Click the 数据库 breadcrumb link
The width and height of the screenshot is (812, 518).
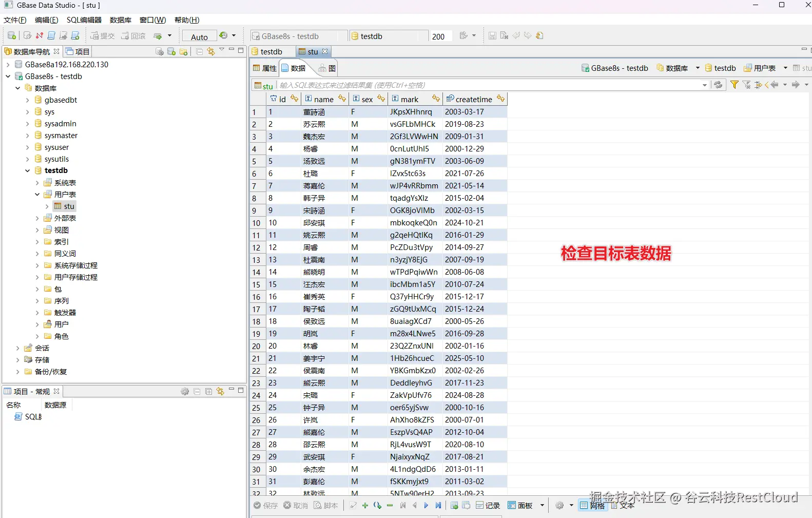point(672,68)
